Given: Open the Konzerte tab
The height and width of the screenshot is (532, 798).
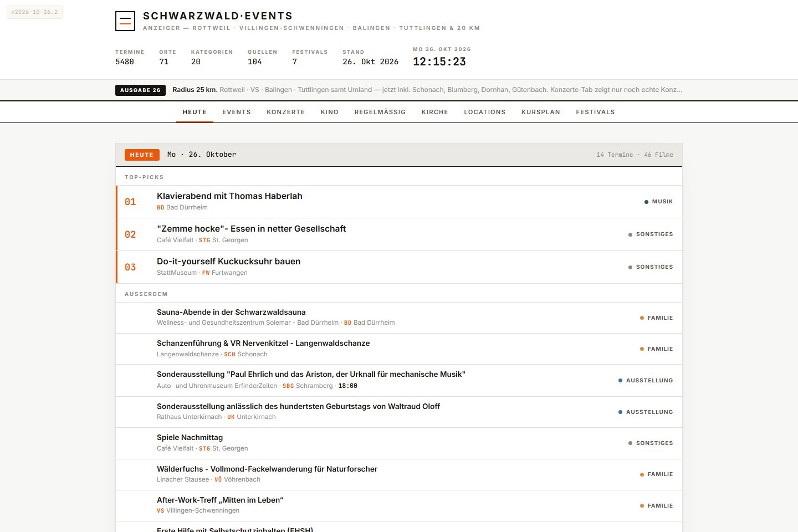Looking at the screenshot, I should click(286, 112).
